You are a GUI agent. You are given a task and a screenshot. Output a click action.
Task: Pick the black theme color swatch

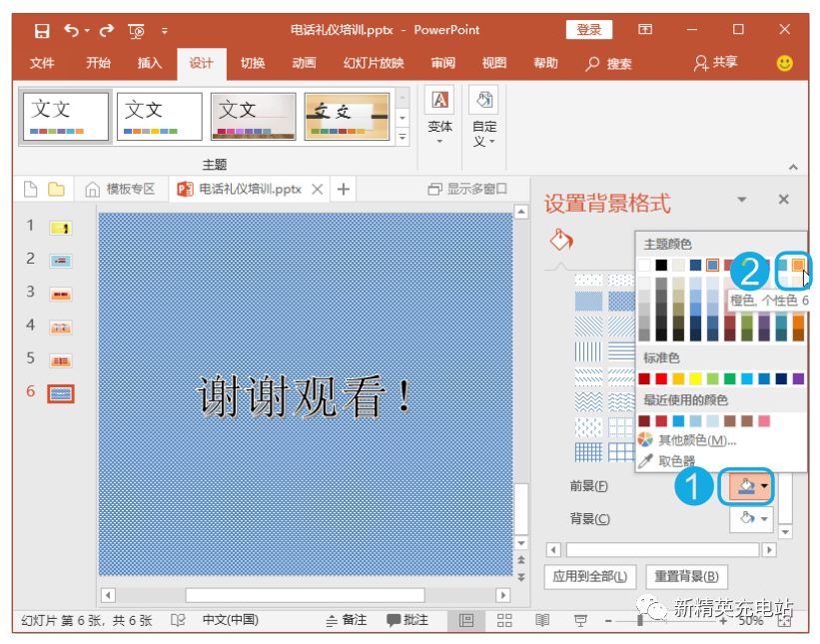pyautogui.click(x=661, y=265)
